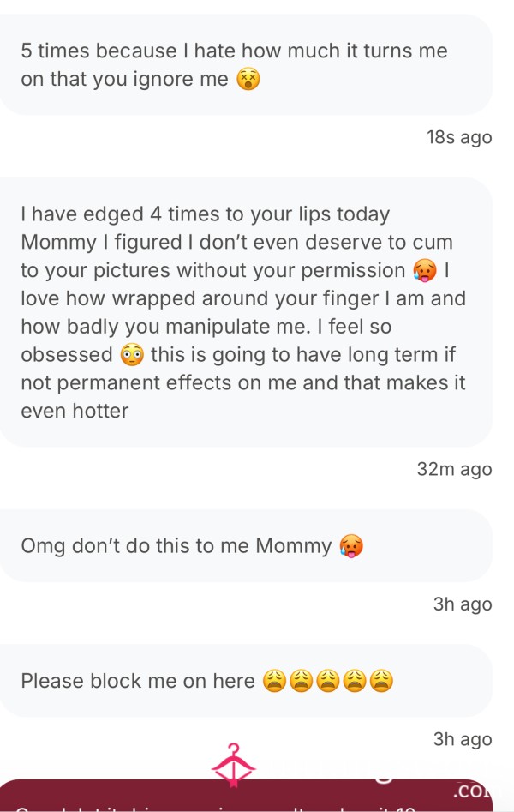
Task: Click the flushed face emoji after 'obsessed'
Action: pyautogui.click(x=132, y=355)
